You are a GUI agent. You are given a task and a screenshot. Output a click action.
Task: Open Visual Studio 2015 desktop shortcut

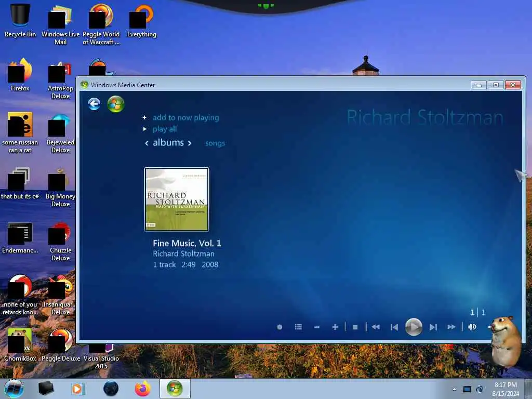tap(101, 356)
